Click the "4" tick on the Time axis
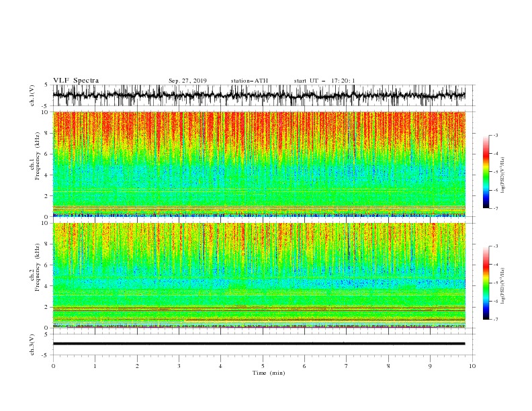 [x=220, y=366]
